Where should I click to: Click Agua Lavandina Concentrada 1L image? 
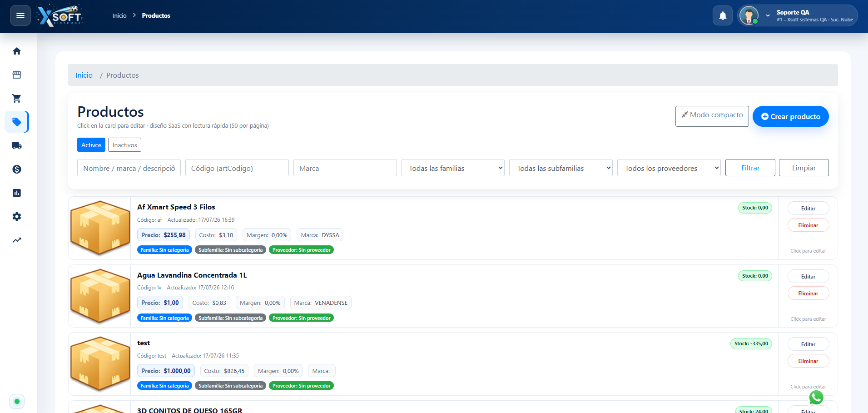[100, 296]
